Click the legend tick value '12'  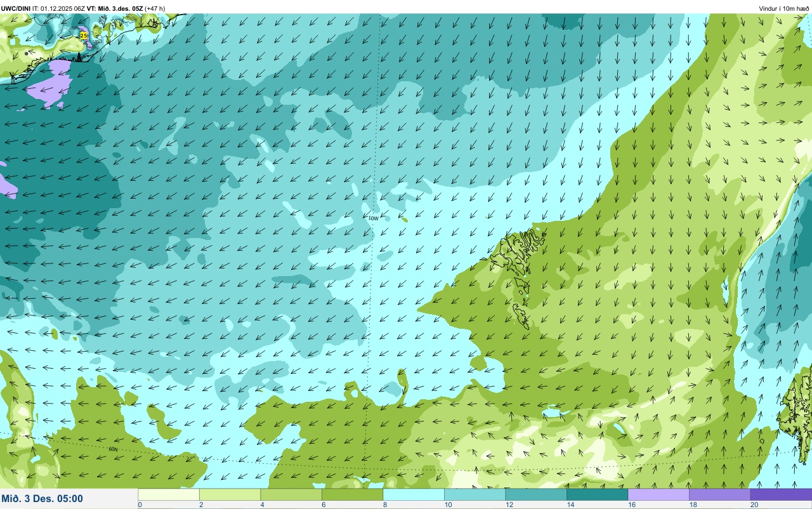pos(509,505)
